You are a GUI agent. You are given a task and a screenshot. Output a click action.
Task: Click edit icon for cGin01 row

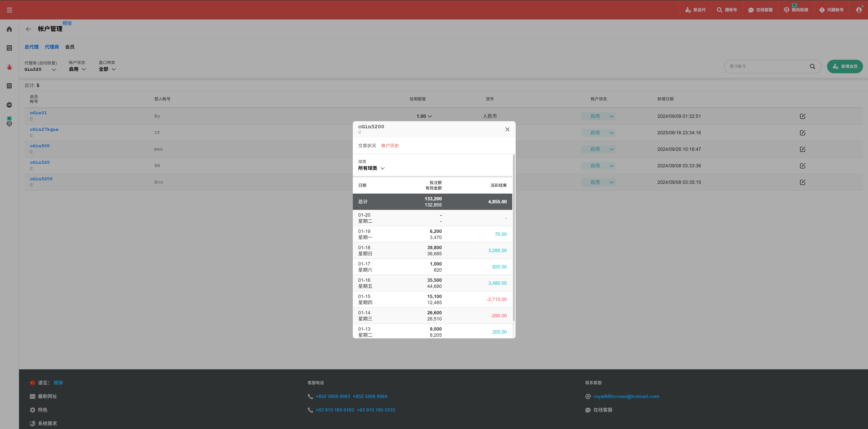(x=802, y=116)
